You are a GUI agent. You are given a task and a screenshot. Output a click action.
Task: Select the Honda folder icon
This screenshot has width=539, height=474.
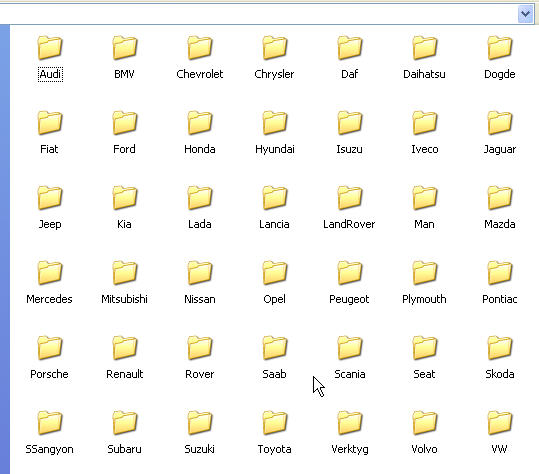pyautogui.click(x=200, y=122)
